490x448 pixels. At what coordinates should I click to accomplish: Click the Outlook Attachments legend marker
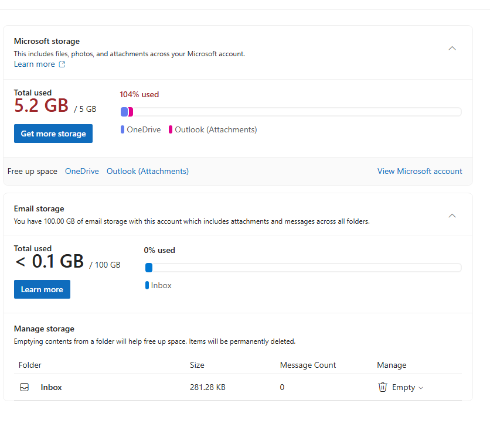(x=171, y=129)
